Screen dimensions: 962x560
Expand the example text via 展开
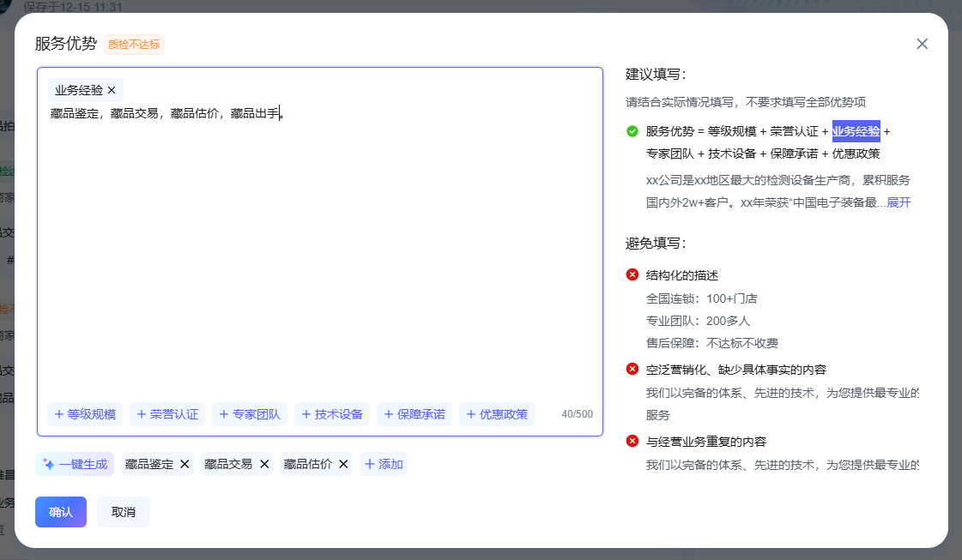[898, 202]
